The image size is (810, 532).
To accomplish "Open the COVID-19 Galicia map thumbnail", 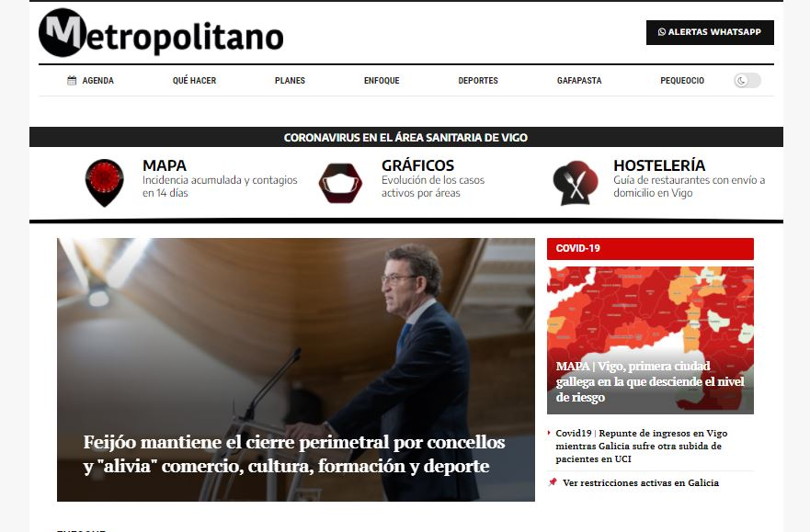I will (650, 340).
